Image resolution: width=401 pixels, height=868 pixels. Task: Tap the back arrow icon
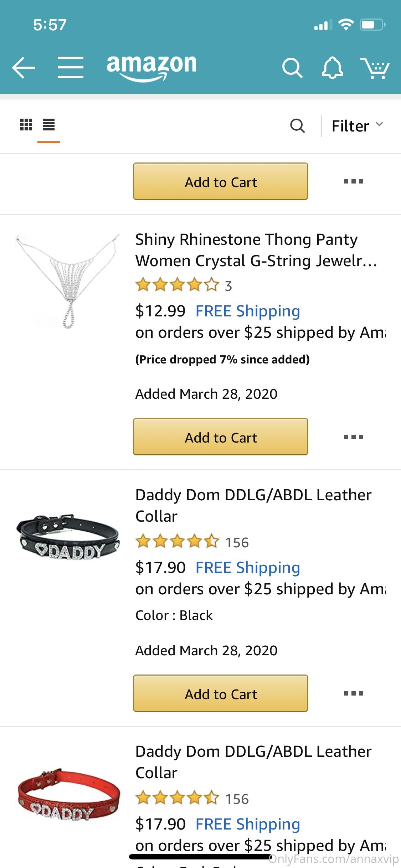(x=24, y=67)
